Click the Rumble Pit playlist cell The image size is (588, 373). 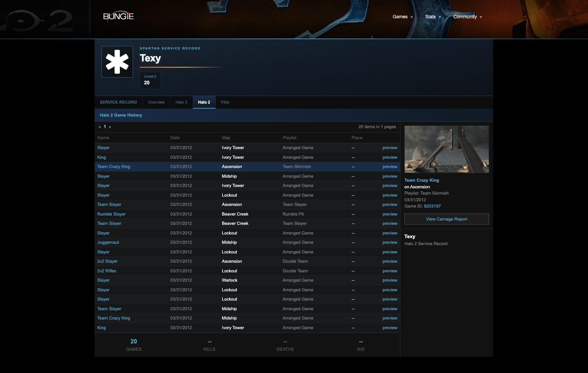tap(293, 214)
